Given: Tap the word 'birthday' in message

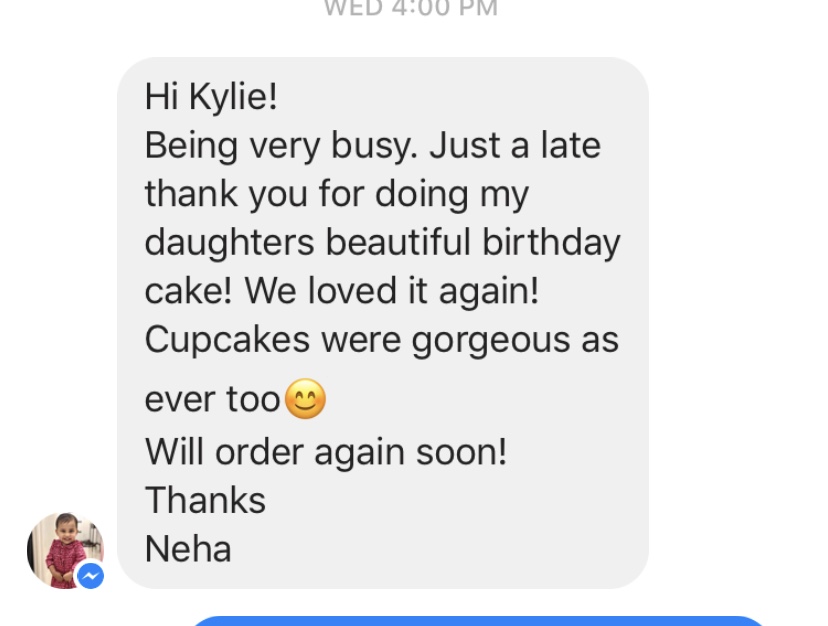Looking at the screenshot, I should 551,243.
